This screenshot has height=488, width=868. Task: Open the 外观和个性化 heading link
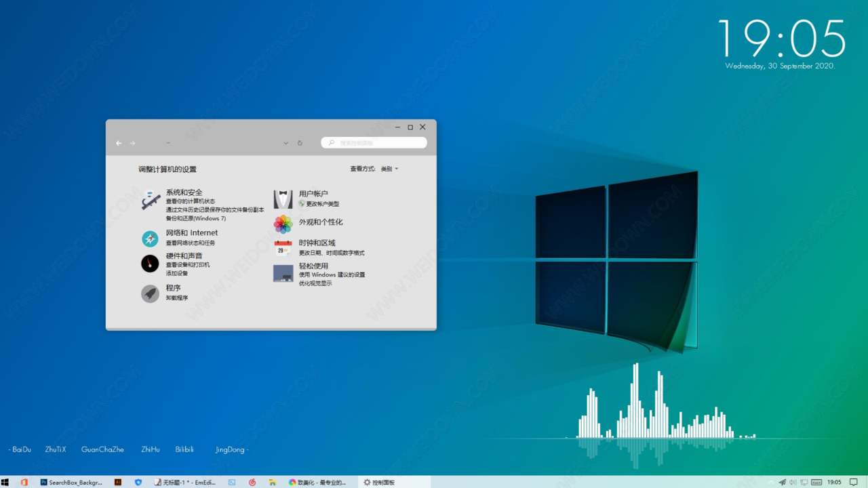(x=321, y=222)
